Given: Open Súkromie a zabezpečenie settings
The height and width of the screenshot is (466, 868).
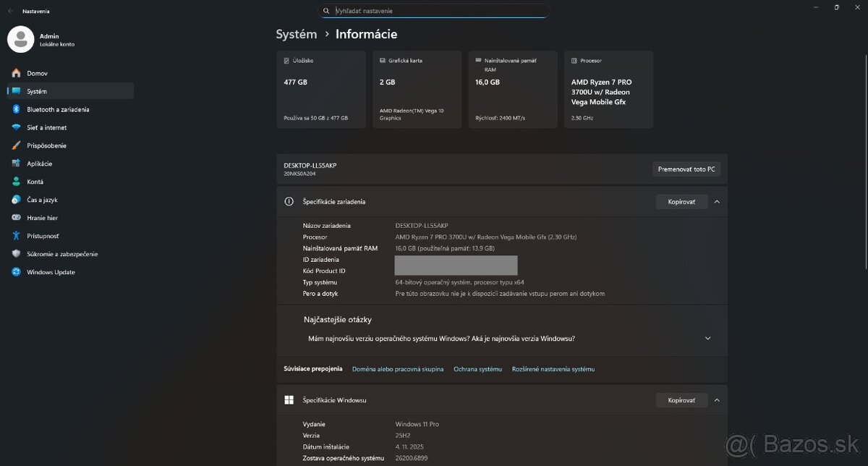Looking at the screenshot, I should pos(61,254).
